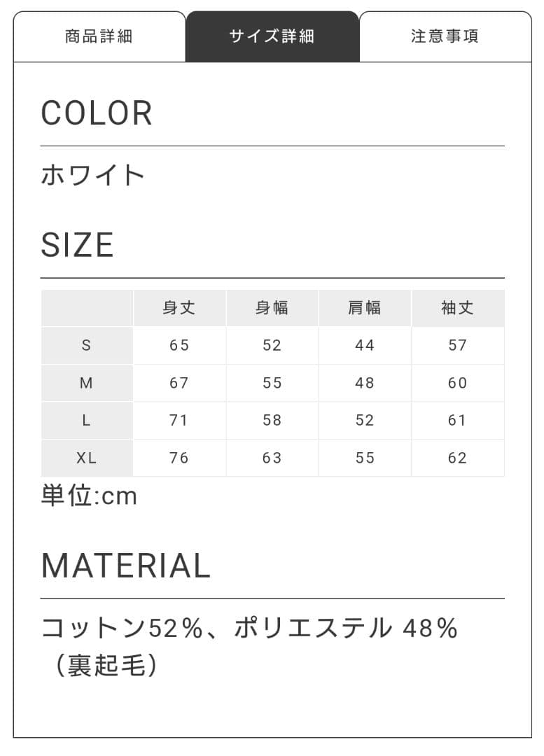544x756 pixels.
Task: Select the L 身幅 value 58
Action: tap(272, 420)
